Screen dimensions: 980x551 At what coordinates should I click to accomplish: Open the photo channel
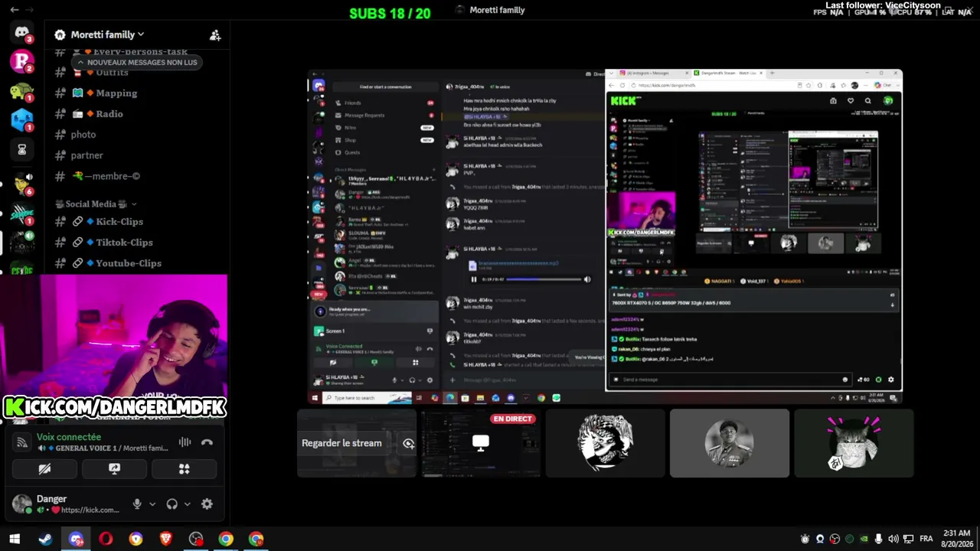[x=83, y=135]
